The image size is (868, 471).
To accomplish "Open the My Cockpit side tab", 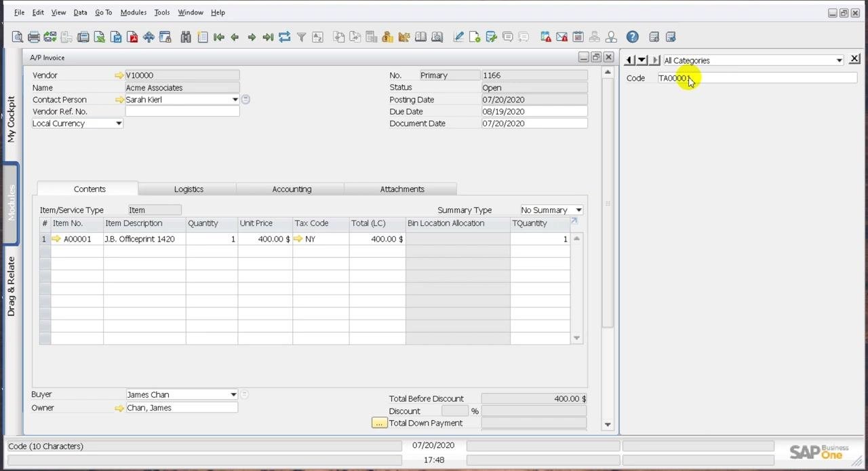I will tap(11, 119).
